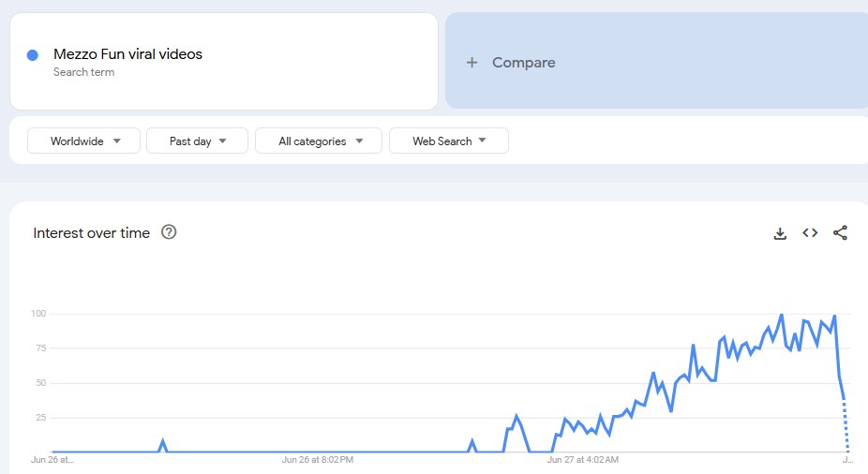Viewport: 868px width, 474px height.
Task: Select the Interest over time heading
Action: pos(92,233)
